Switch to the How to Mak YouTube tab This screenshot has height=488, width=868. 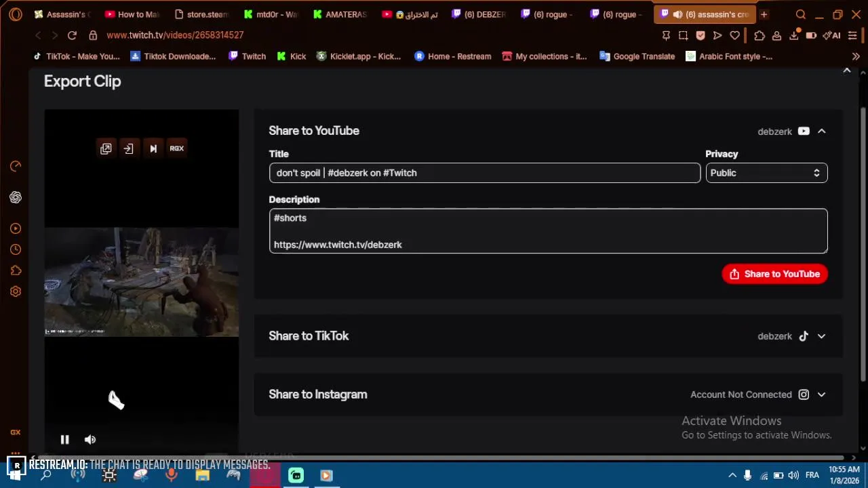tap(132, 14)
